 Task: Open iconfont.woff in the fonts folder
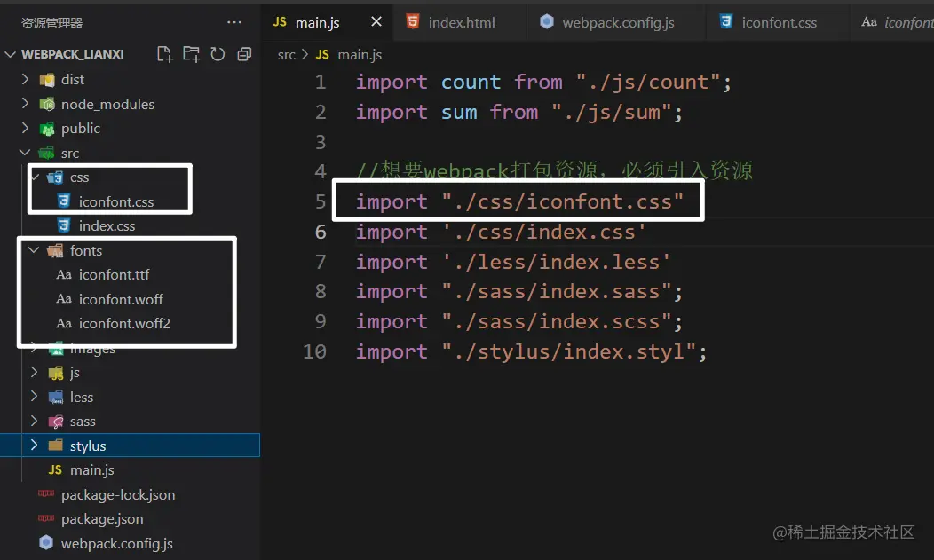click(121, 299)
